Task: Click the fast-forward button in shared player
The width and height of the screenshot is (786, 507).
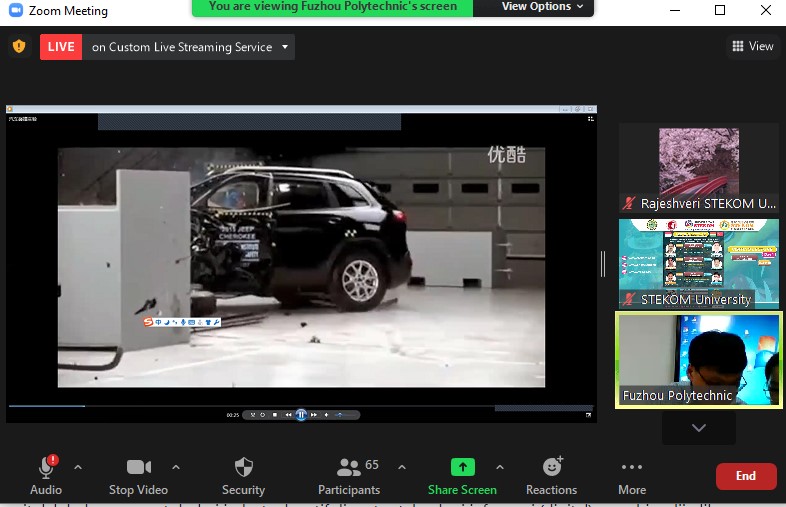Action: click(x=314, y=415)
